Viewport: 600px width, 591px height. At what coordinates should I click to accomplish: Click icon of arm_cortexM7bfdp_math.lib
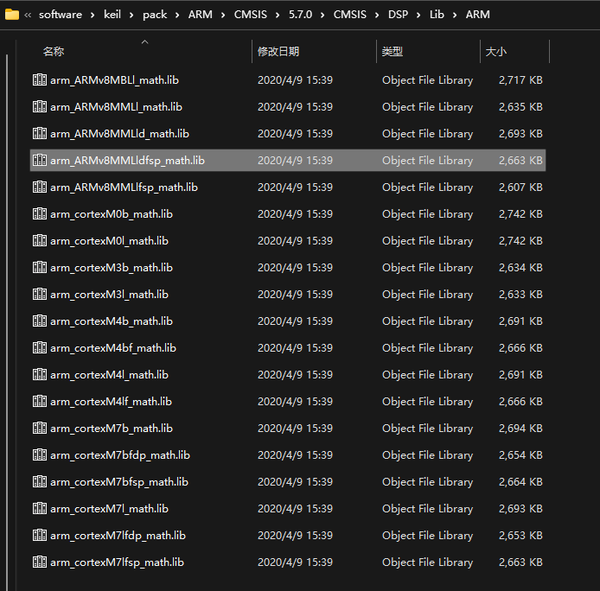(x=39, y=455)
